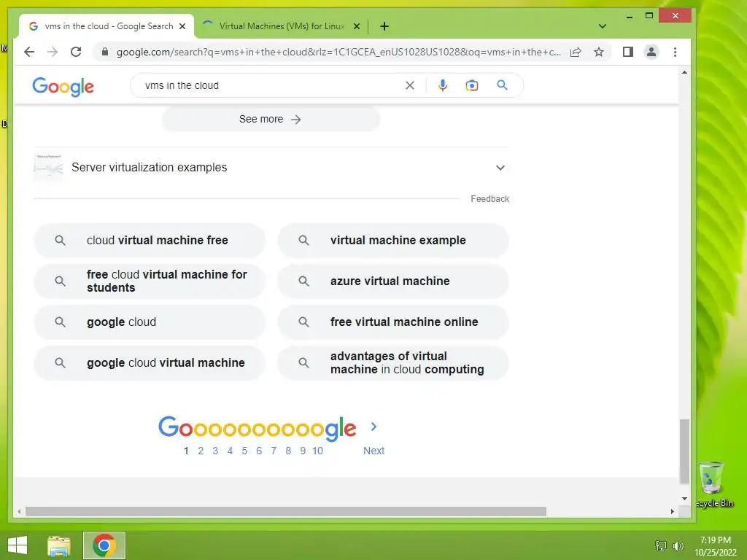Click the pagination right chevron arrow
747x560 pixels.
tap(374, 427)
